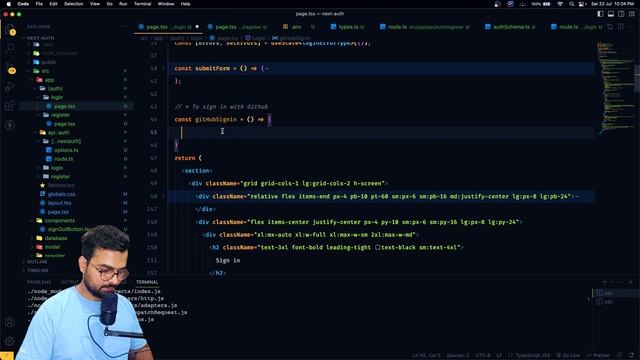
Task: Click the gitHubSignin breadcrumb
Action: pyautogui.click(x=291, y=38)
